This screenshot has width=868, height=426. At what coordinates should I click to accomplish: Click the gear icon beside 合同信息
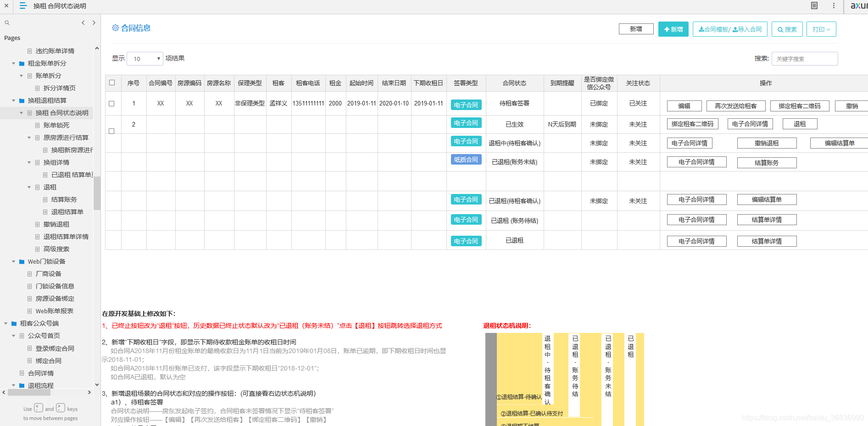(116, 28)
